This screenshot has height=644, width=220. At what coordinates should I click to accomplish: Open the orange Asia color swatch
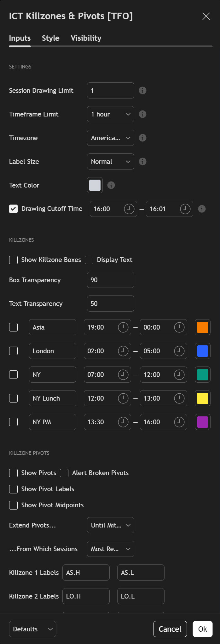(202, 327)
